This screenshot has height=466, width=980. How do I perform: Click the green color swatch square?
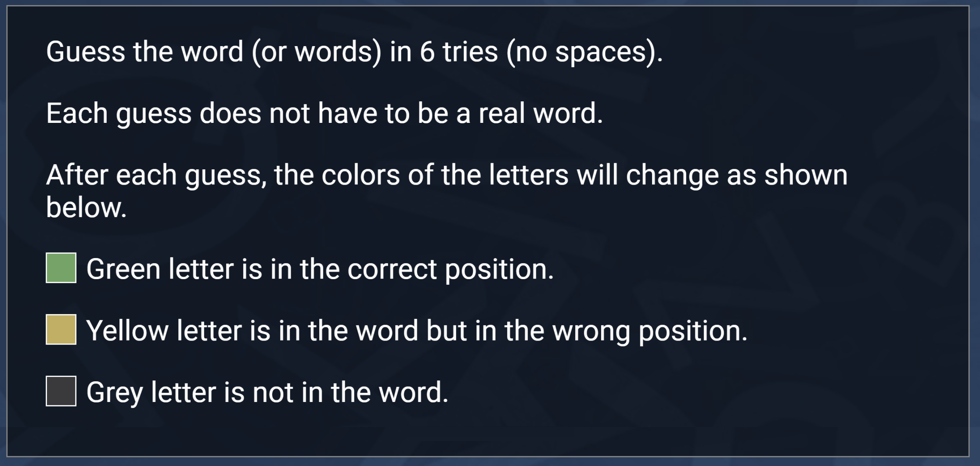pos(61,268)
